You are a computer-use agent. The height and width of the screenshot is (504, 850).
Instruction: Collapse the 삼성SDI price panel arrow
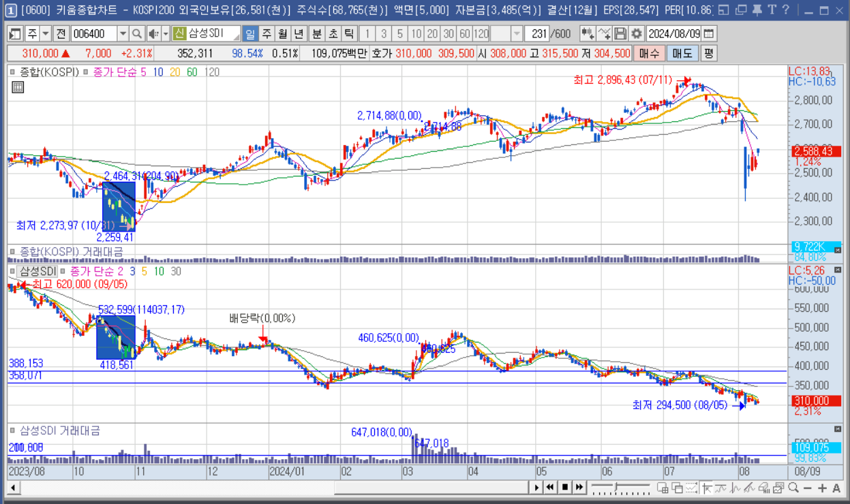(838, 271)
